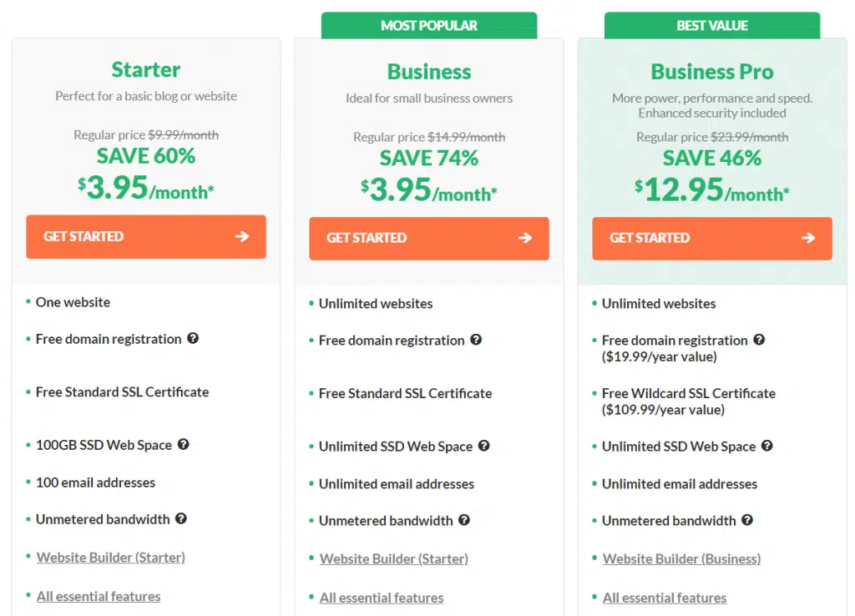The height and width of the screenshot is (616, 855).
Task: Click Get Started for the Business Pro plan
Action: 712,238
